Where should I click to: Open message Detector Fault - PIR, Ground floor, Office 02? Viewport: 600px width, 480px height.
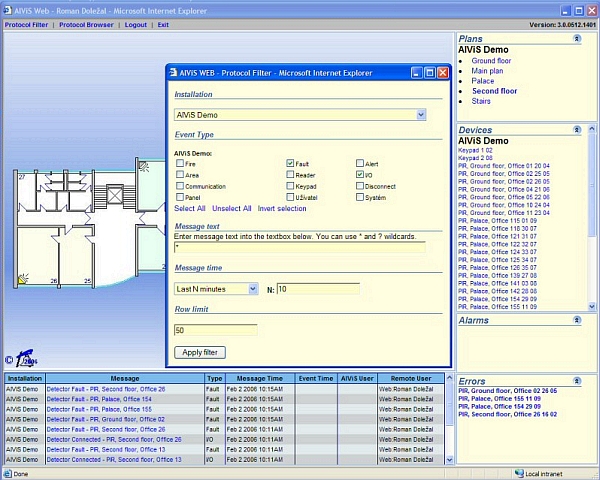point(106,420)
